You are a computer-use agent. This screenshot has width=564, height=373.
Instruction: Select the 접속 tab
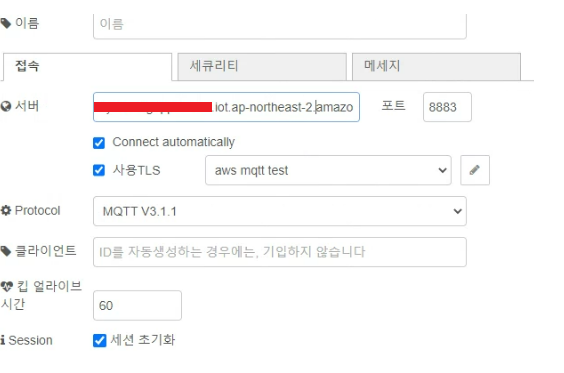tap(87, 67)
